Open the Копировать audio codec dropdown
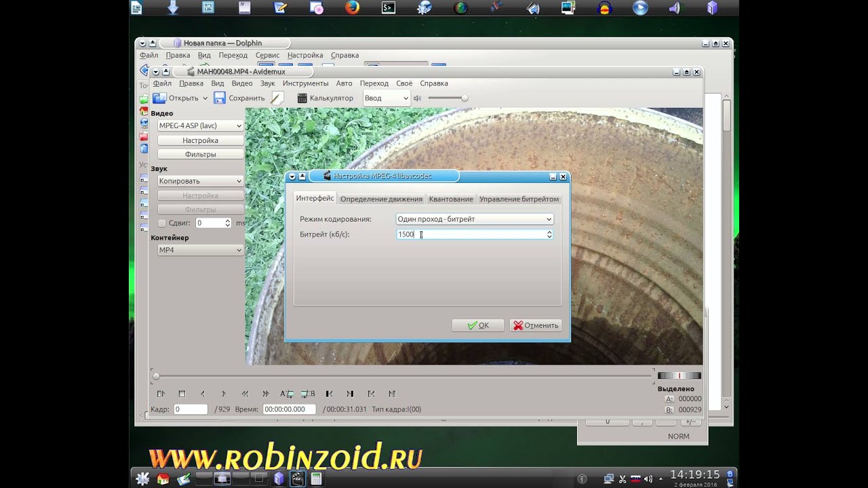The height and width of the screenshot is (488, 868). click(200, 181)
